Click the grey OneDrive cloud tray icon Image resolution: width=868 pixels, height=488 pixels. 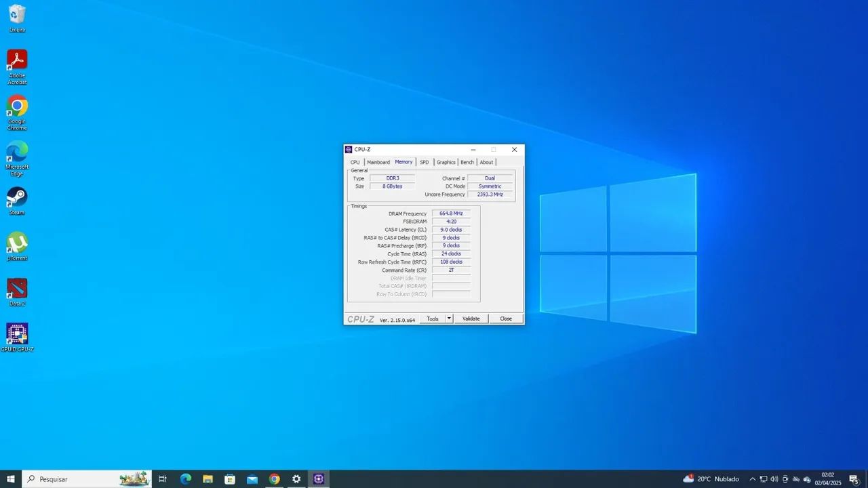click(796, 479)
